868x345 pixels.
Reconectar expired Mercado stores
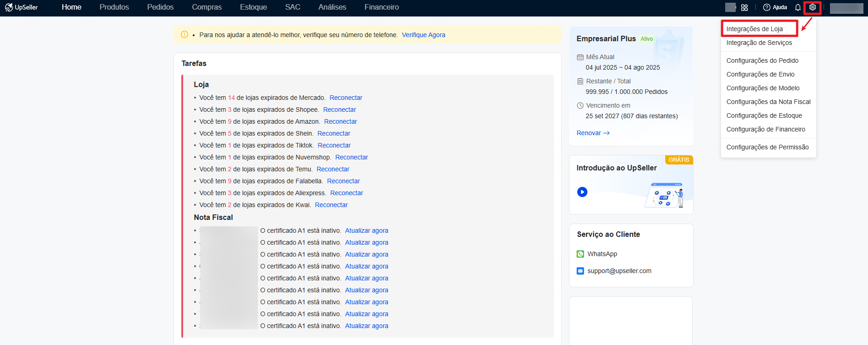click(346, 98)
